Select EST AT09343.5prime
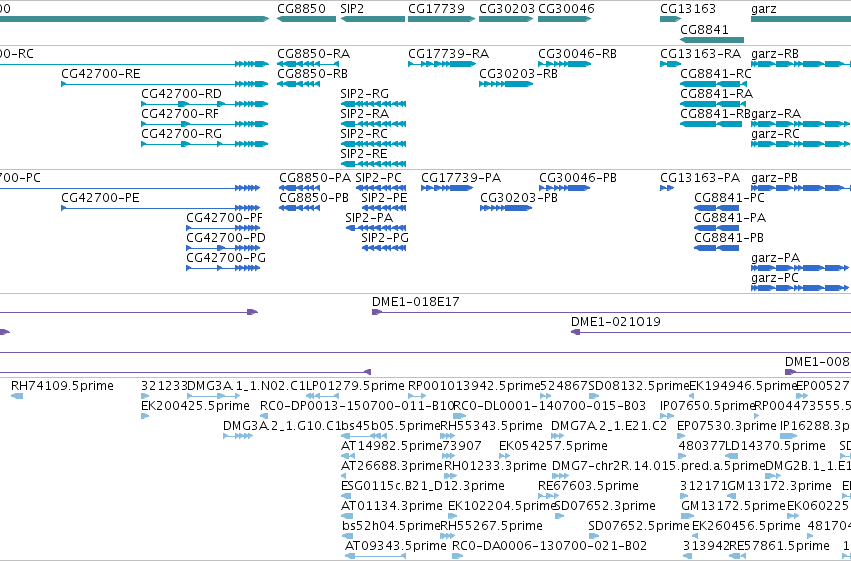Viewport: 851px width, 561px height. pos(376,557)
